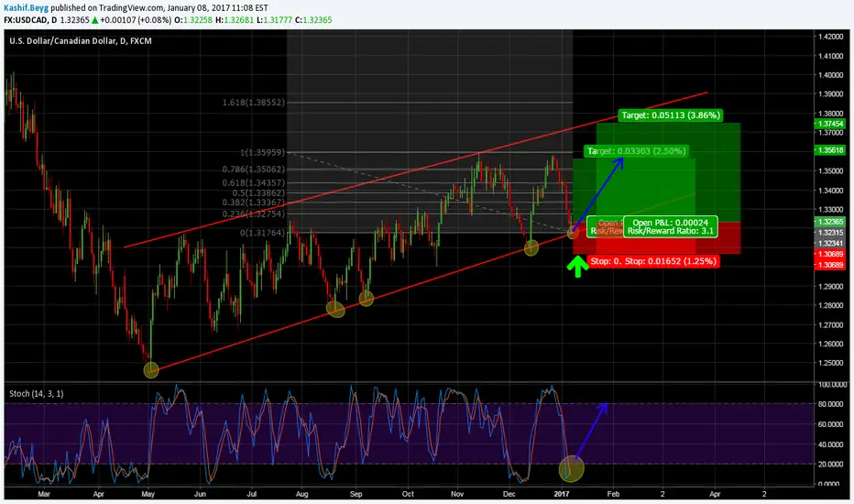Select the 0.236(1.32754) Fibonacci level label
854x504 pixels.
[254, 214]
